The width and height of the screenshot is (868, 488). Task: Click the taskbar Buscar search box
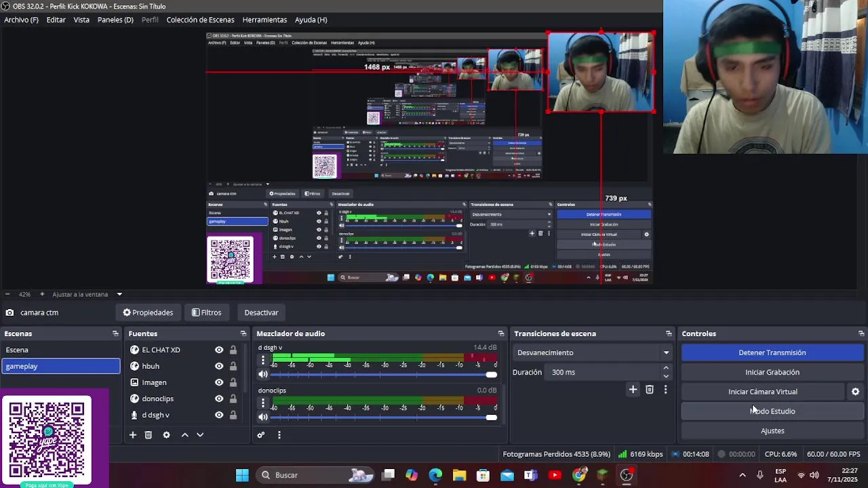click(x=315, y=475)
